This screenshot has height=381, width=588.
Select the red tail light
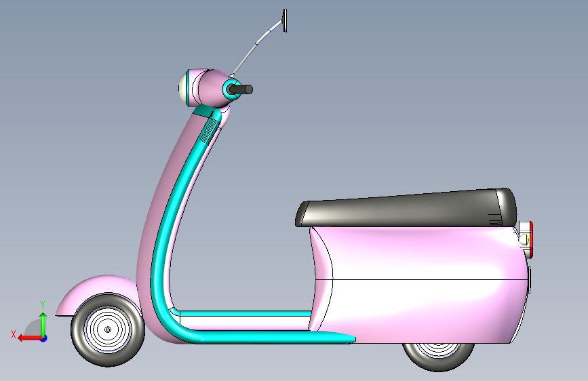point(532,239)
